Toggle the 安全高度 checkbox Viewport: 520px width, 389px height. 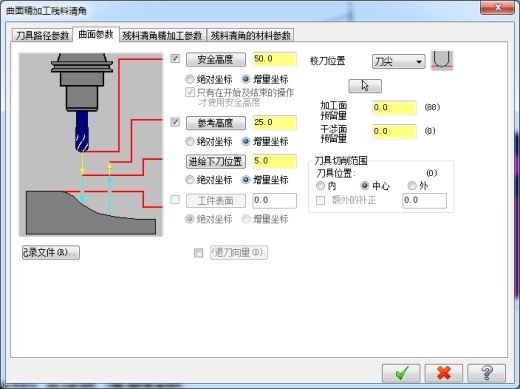click(x=175, y=59)
